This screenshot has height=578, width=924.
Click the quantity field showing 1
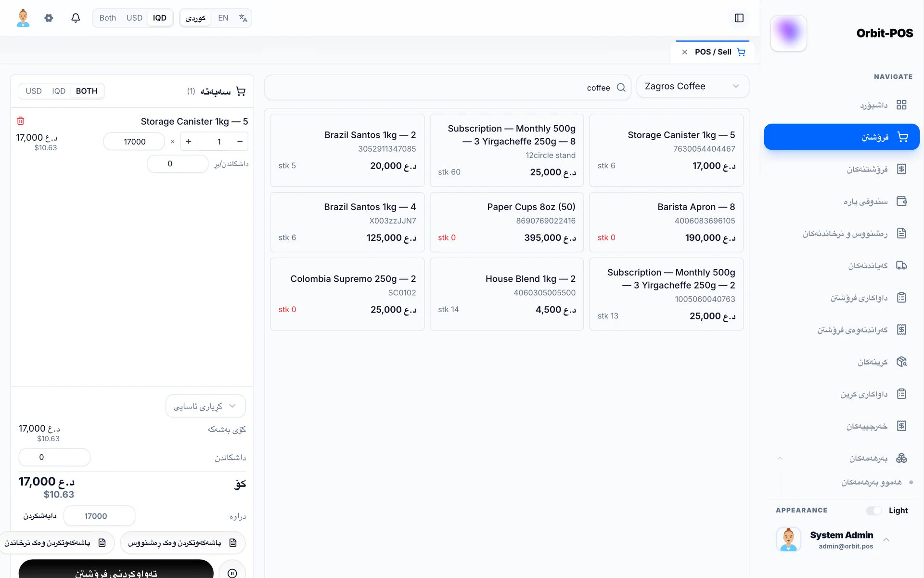219,142
